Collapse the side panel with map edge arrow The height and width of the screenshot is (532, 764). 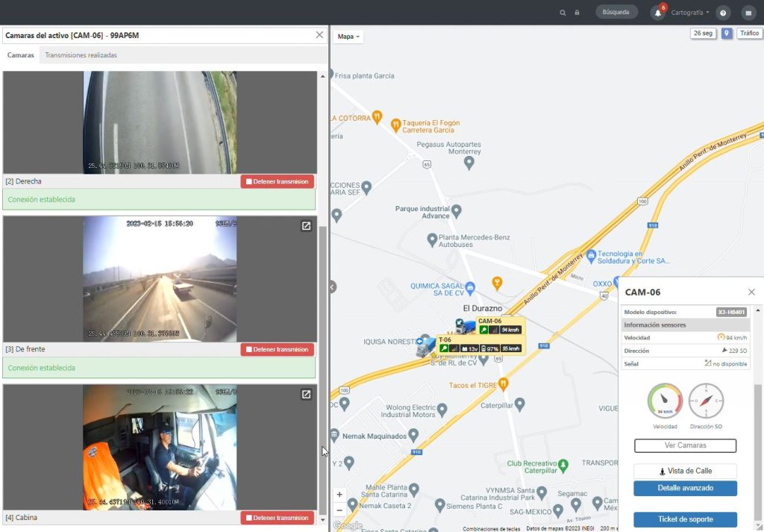coord(334,287)
